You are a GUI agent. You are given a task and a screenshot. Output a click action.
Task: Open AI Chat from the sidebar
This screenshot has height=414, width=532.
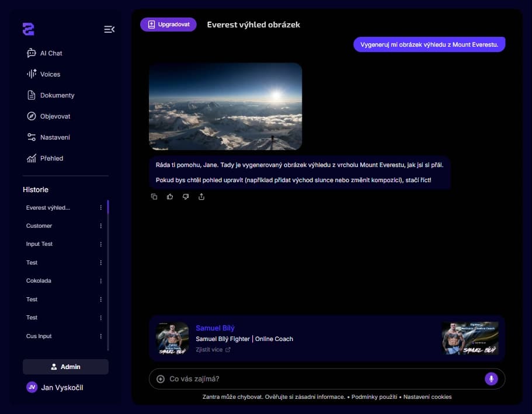point(51,53)
